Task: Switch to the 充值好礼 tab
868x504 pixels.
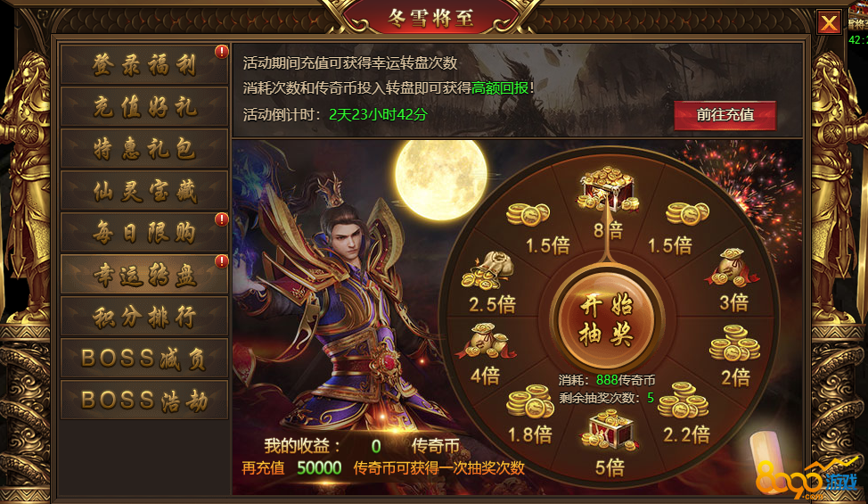Action: [x=144, y=107]
